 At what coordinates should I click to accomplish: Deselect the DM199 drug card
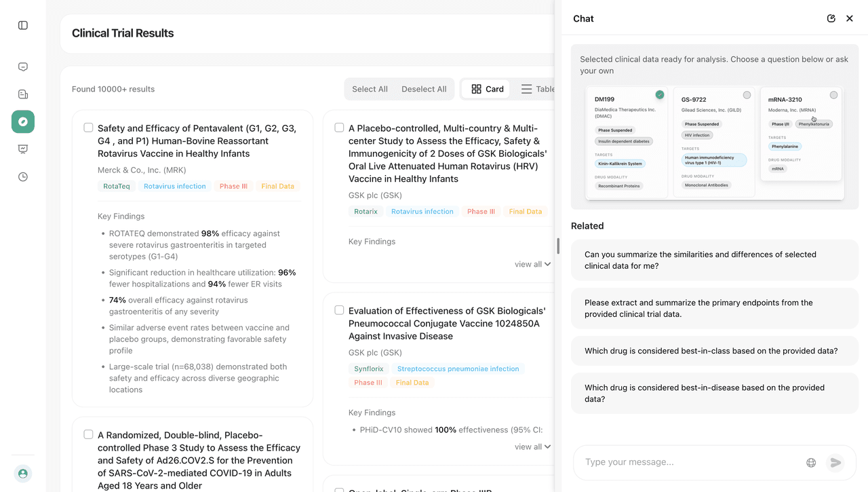(x=660, y=95)
